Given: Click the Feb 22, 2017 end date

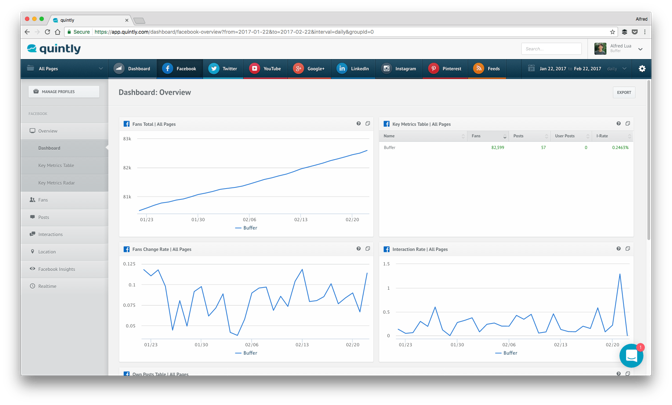Looking at the screenshot, I should coord(588,69).
